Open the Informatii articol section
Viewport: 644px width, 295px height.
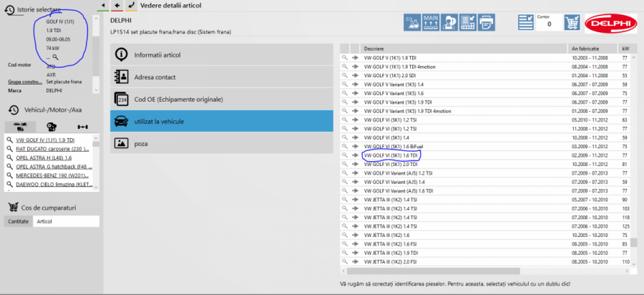222,54
